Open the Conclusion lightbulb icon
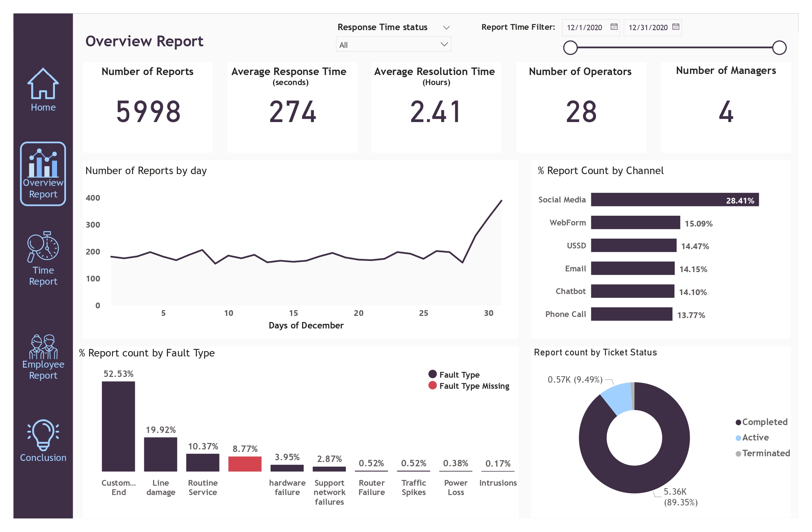The height and width of the screenshot is (532, 812). point(43,435)
